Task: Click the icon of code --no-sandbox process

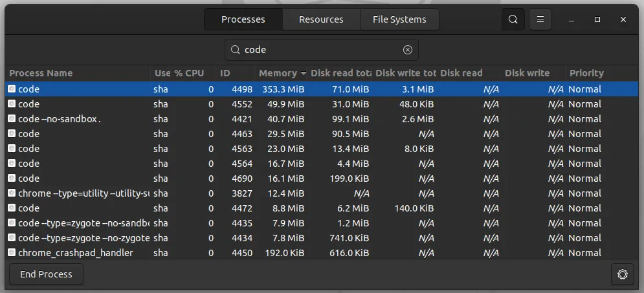Action: [12, 118]
